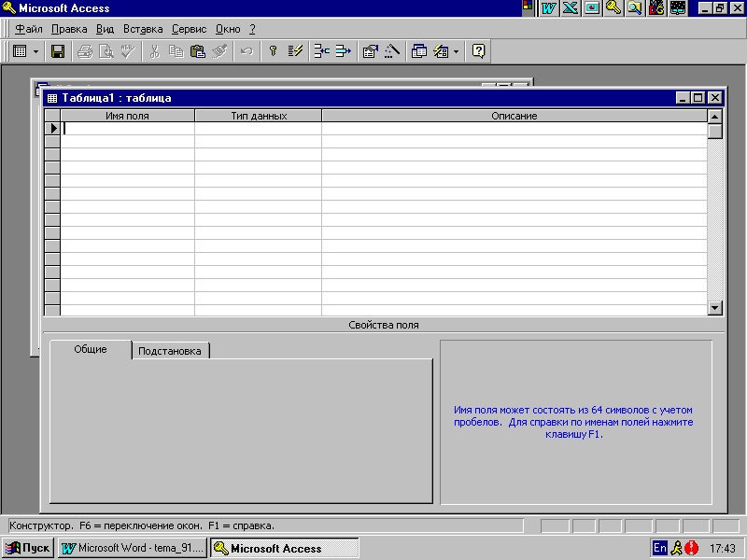Open the Вид menu

point(105,29)
